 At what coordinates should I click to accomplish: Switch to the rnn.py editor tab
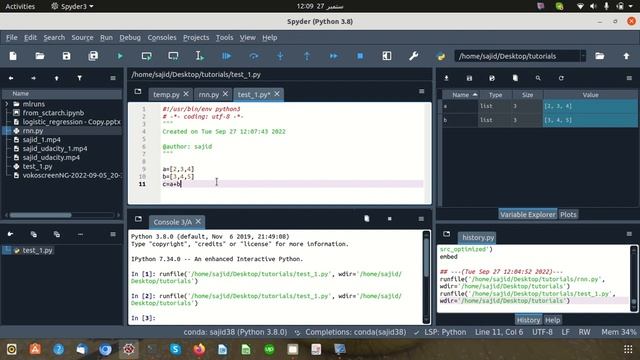tap(209, 94)
